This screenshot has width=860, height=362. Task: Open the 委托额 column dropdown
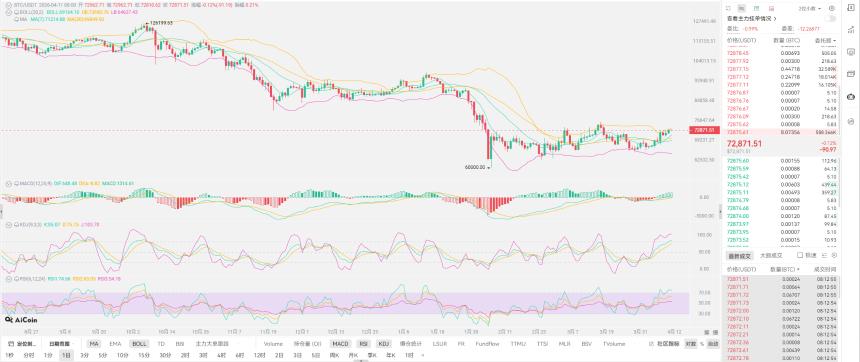[x=825, y=41]
